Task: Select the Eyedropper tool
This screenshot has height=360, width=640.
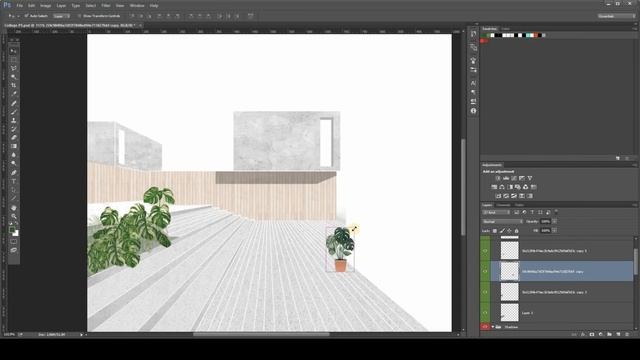Action: pos(13,94)
